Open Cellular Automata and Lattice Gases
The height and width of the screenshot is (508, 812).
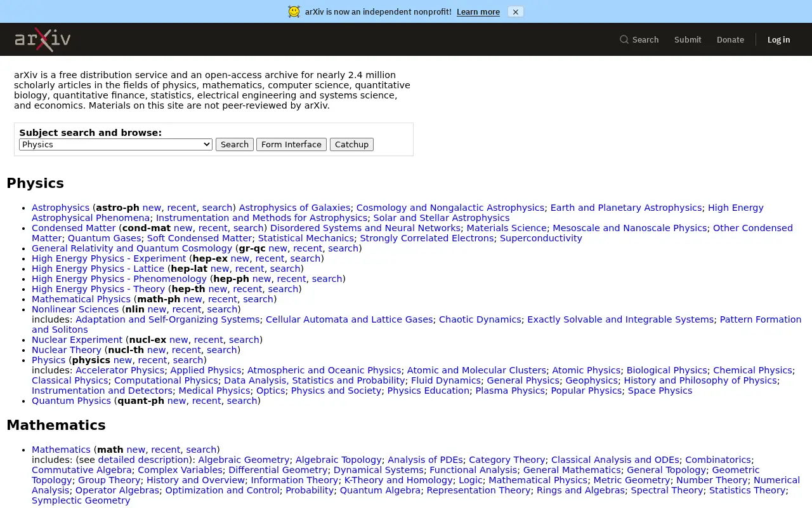coord(349,319)
